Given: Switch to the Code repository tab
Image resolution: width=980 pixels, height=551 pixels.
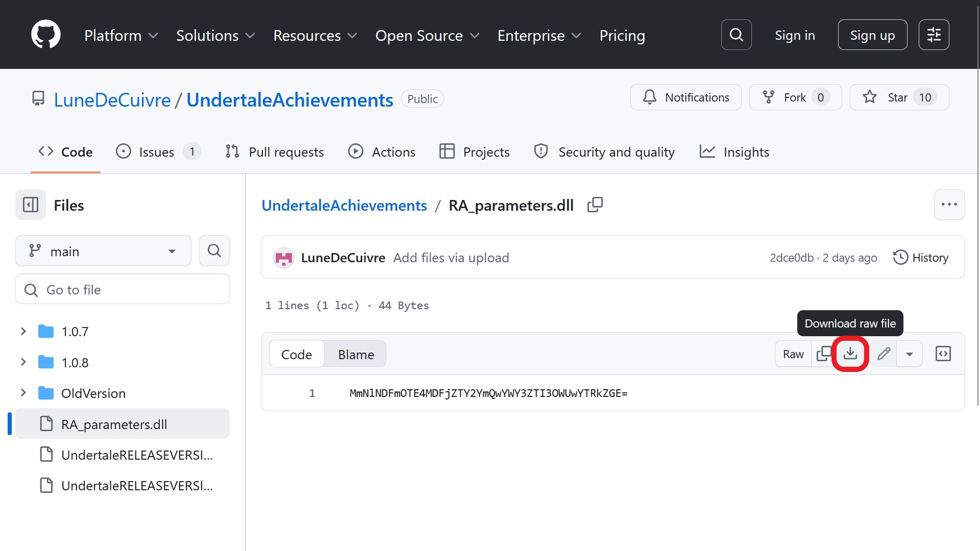Looking at the screenshot, I should coord(65,152).
